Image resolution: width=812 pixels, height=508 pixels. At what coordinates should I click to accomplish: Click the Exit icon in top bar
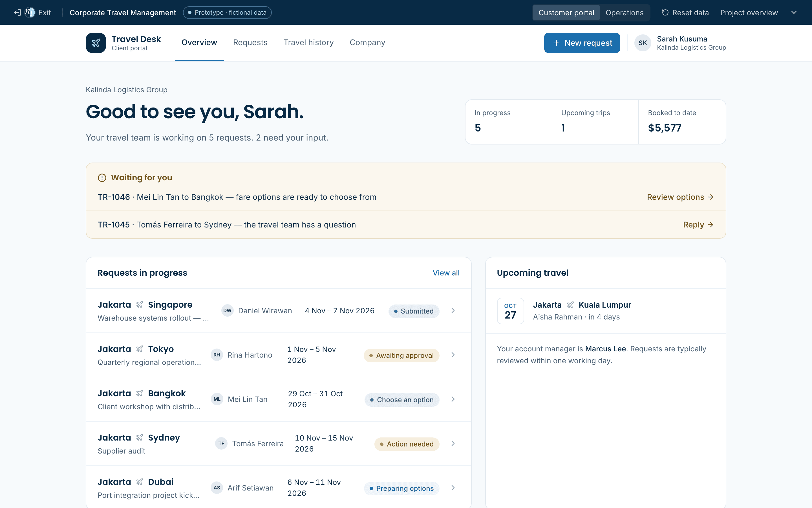click(17, 12)
